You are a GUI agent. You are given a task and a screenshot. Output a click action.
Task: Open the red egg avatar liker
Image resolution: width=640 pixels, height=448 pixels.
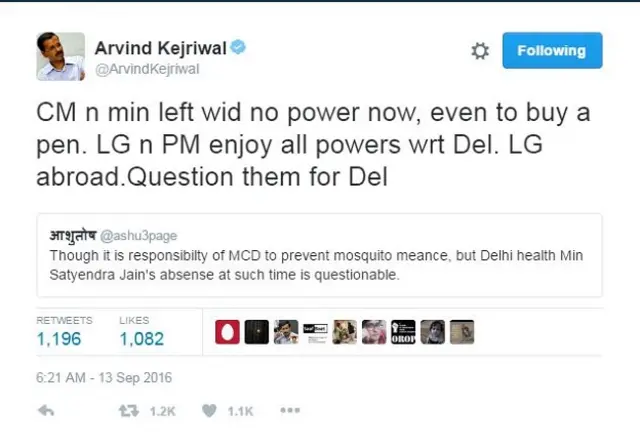tap(227, 332)
